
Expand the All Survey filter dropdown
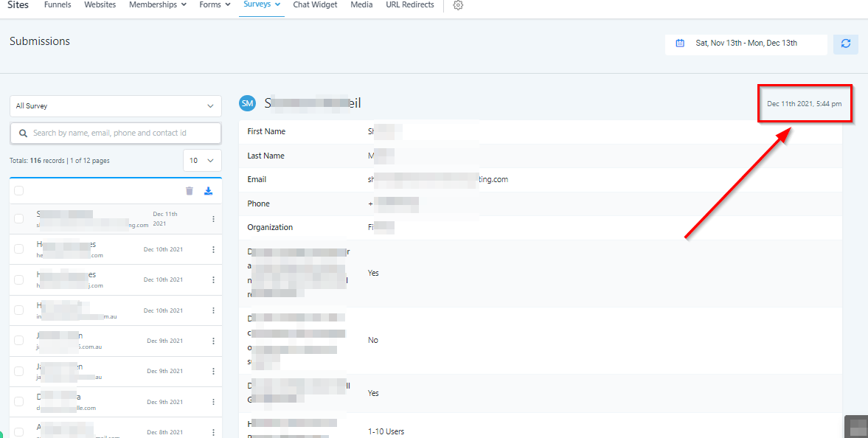(115, 106)
